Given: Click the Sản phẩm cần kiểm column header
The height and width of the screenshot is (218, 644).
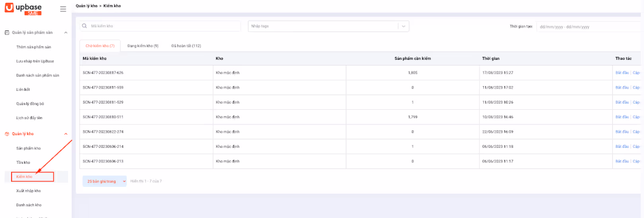Looking at the screenshot, I should click(413, 59).
